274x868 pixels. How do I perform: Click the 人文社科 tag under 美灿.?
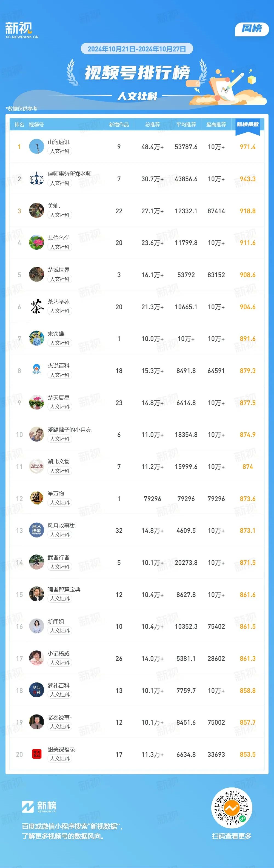click(x=60, y=215)
